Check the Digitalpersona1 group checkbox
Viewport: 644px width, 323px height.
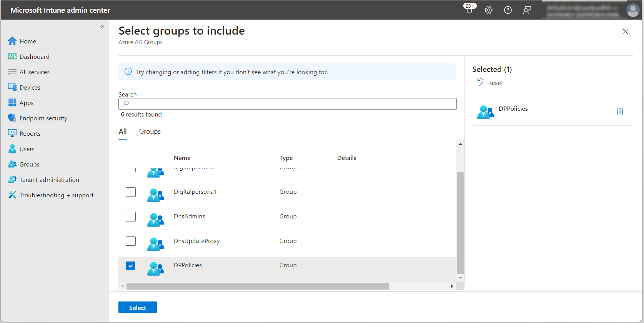[x=131, y=192]
